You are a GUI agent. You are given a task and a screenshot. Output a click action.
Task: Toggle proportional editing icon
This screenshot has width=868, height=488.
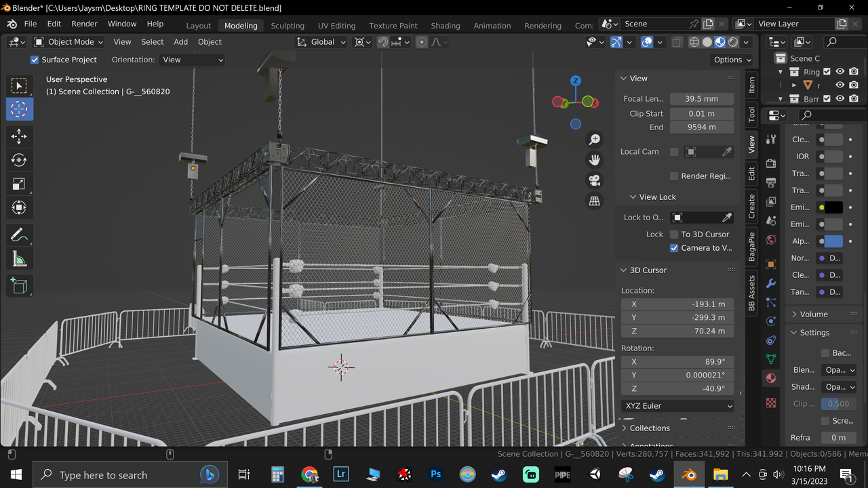[x=422, y=42]
